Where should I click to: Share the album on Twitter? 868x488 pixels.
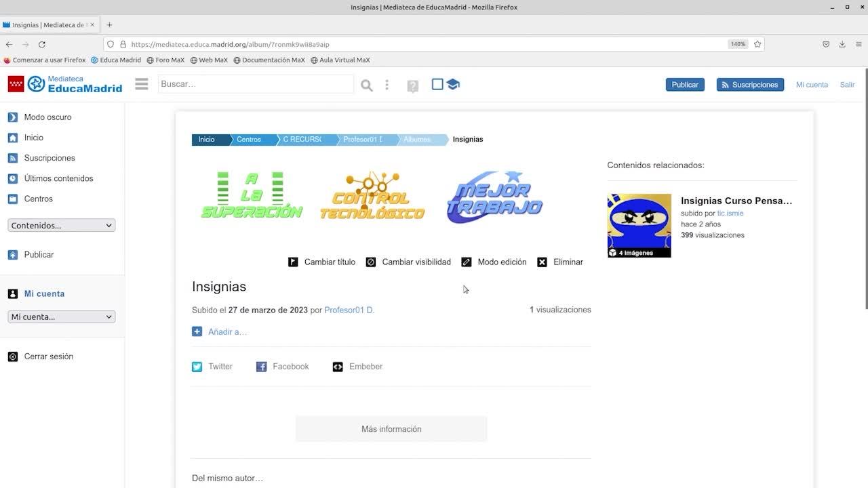tap(212, 367)
